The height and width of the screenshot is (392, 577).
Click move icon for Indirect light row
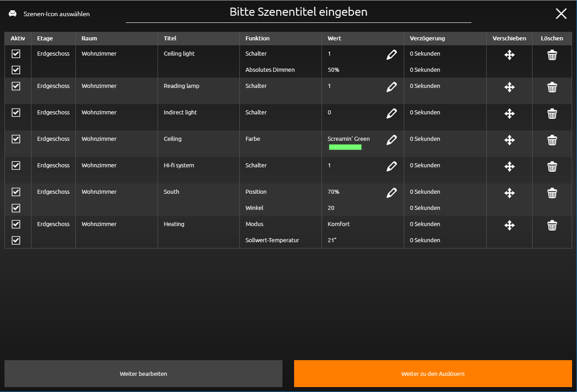(x=509, y=114)
